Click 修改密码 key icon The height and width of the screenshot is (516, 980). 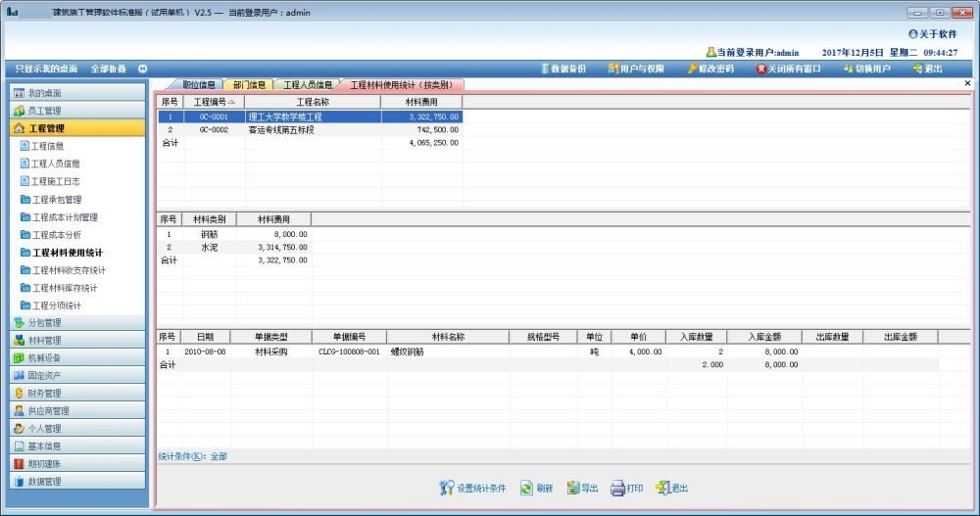692,69
